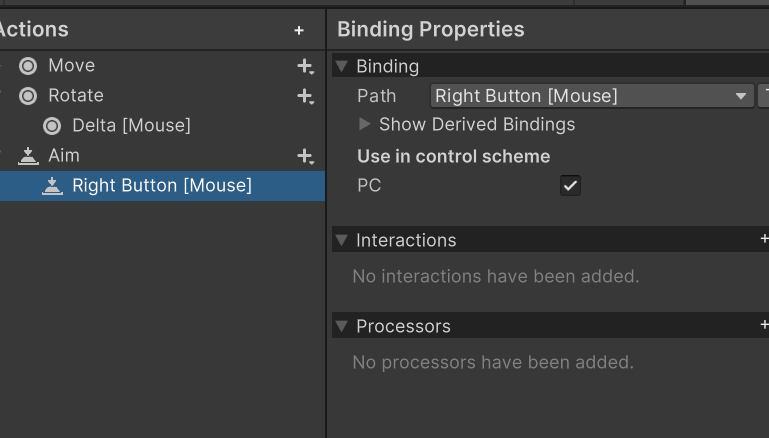Click the add new action plus icon
Screen dimensions: 769x438
299,31
